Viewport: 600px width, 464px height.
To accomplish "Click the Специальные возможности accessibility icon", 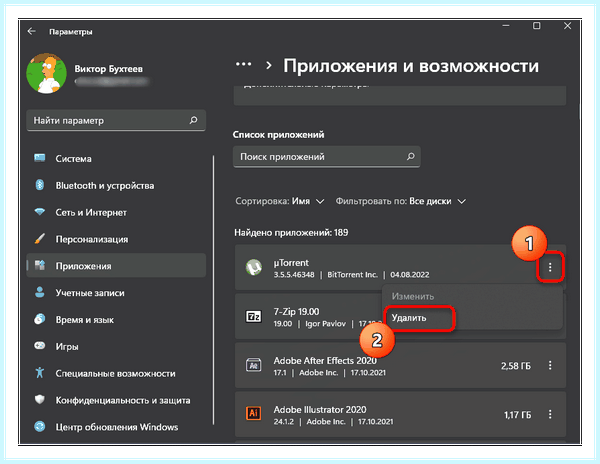I will (40, 373).
